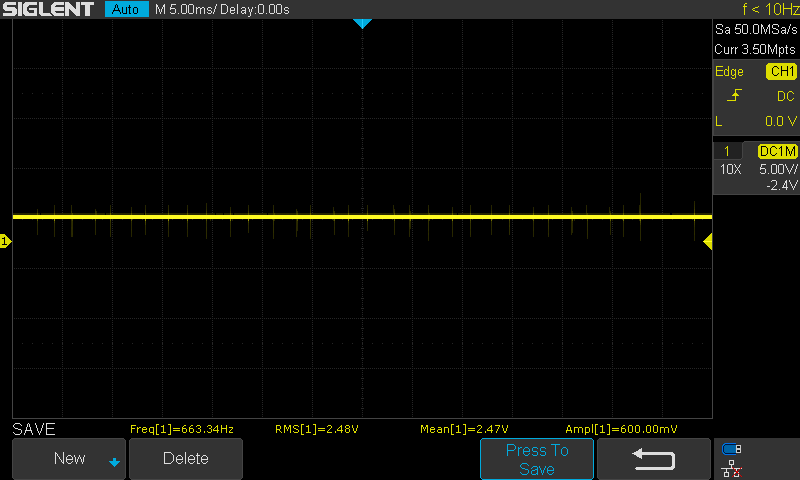800x480 pixels.
Task: Click the channel 1 ground level marker
Action: [5, 241]
